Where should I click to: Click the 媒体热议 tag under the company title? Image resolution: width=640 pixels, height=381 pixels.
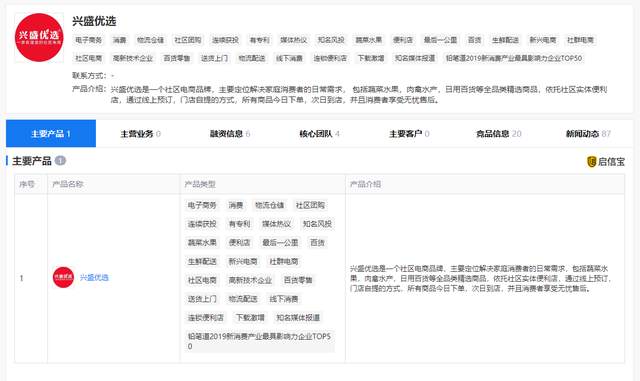(293, 40)
